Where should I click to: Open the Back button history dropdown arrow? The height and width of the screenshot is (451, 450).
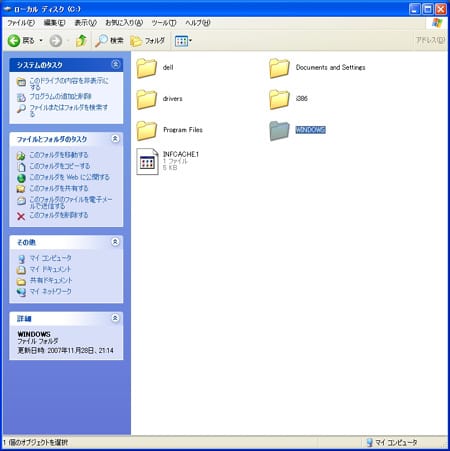click(x=41, y=41)
